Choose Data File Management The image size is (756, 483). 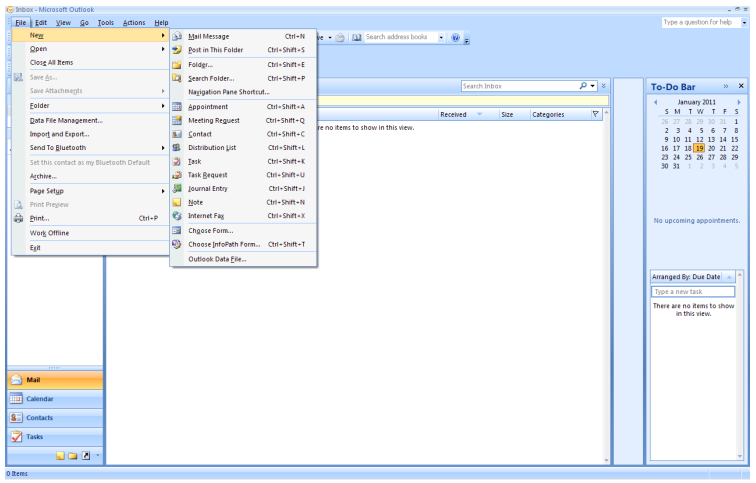(x=91, y=121)
